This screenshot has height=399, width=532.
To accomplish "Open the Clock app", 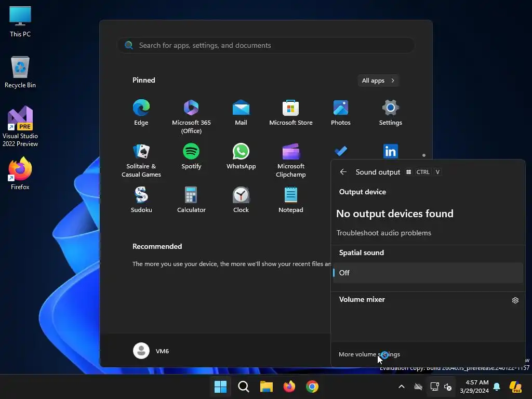I will pos(241,200).
